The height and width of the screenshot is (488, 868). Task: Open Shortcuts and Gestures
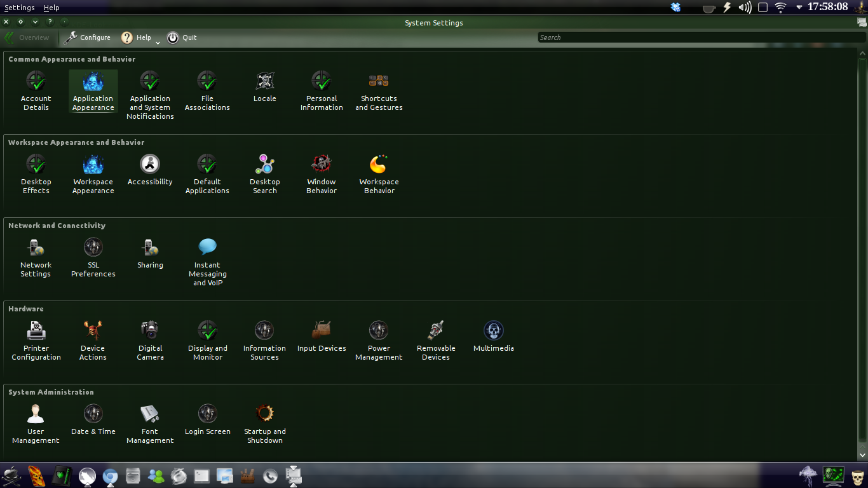pos(379,91)
